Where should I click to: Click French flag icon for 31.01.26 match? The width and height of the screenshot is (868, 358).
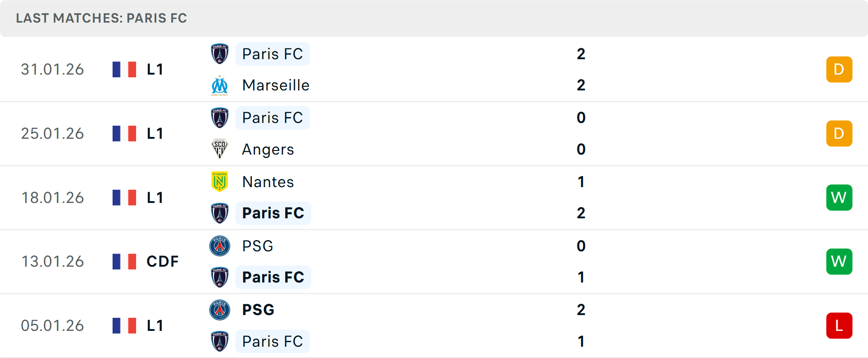(124, 69)
